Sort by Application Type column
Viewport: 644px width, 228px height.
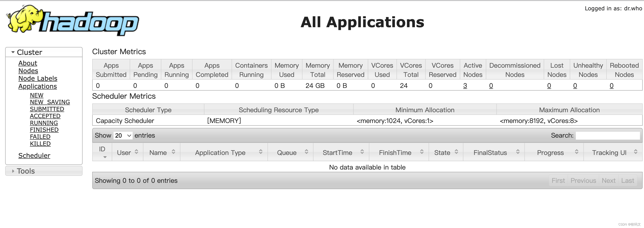(224, 152)
